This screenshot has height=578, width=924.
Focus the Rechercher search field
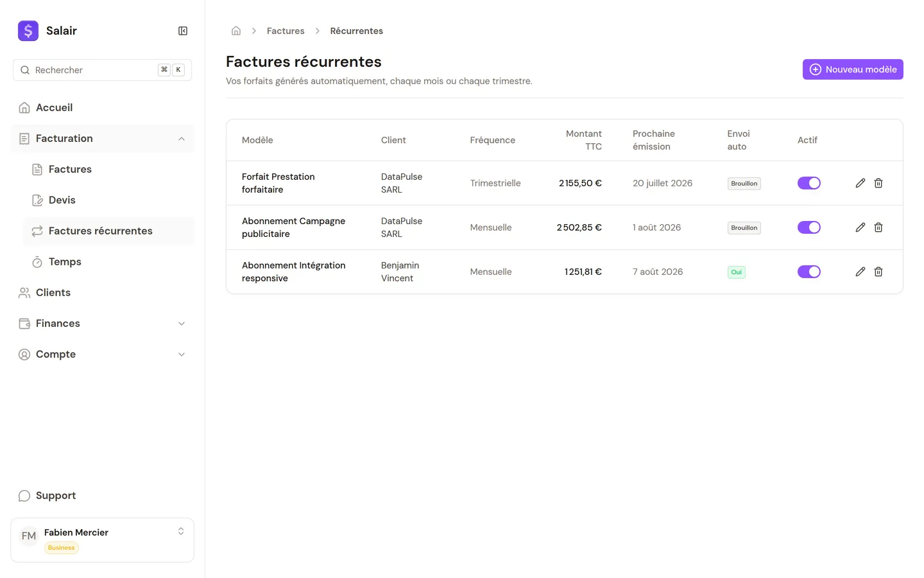[102, 70]
